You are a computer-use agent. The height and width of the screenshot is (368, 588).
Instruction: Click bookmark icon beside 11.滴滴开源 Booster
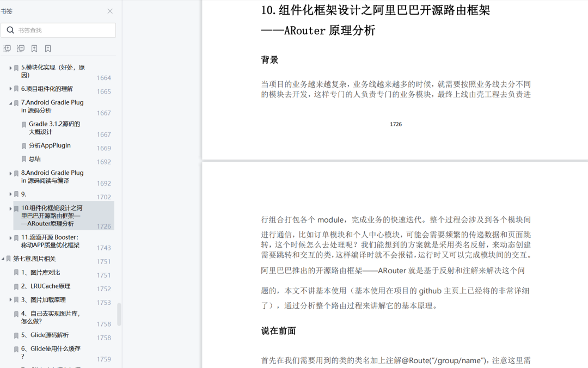pyautogui.click(x=16, y=238)
